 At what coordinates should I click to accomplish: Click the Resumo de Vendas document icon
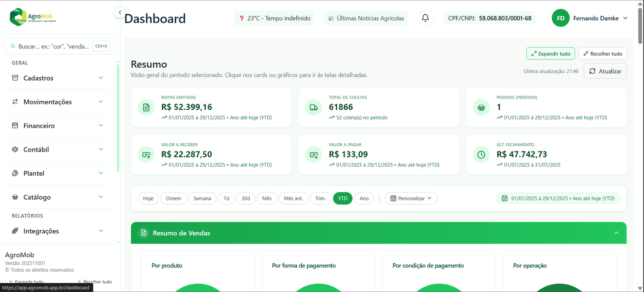[x=144, y=233]
